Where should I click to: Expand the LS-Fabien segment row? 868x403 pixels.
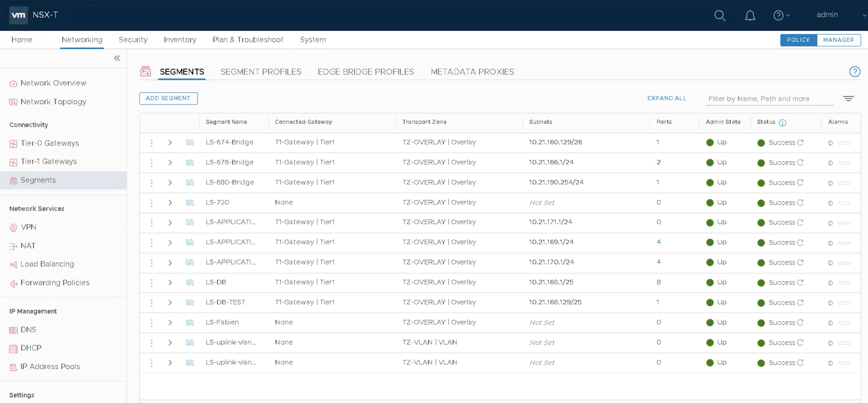[170, 323]
